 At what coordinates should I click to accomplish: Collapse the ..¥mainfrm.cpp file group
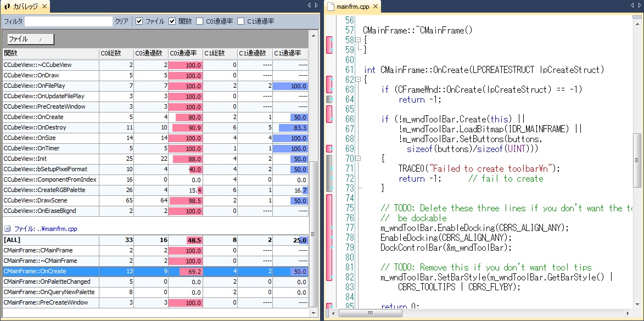click(x=7, y=229)
